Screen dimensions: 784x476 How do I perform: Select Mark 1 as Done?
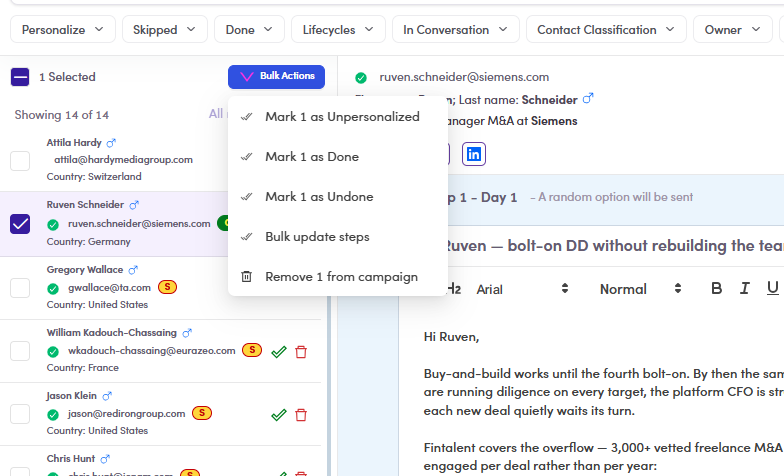(x=338, y=157)
